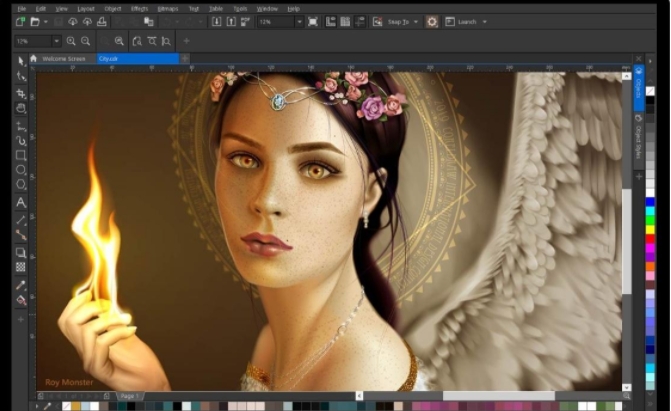Select the Pick tool
The width and height of the screenshot is (671, 411).
(21, 61)
